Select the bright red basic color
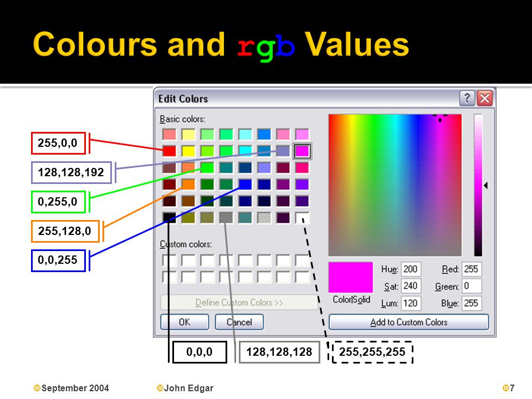Viewport: 532px width, 399px height. (x=170, y=151)
